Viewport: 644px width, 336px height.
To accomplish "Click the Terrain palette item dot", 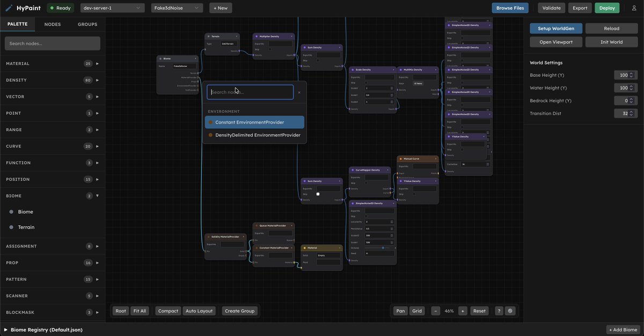I will pyautogui.click(x=11, y=227).
